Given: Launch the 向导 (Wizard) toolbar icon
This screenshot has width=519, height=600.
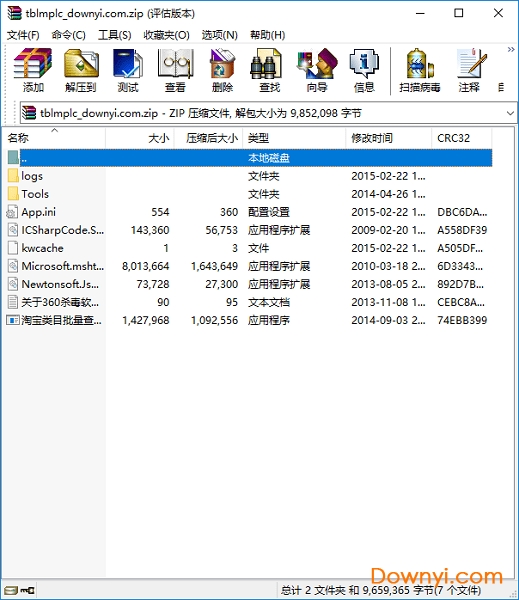Looking at the screenshot, I should point(317,70).
